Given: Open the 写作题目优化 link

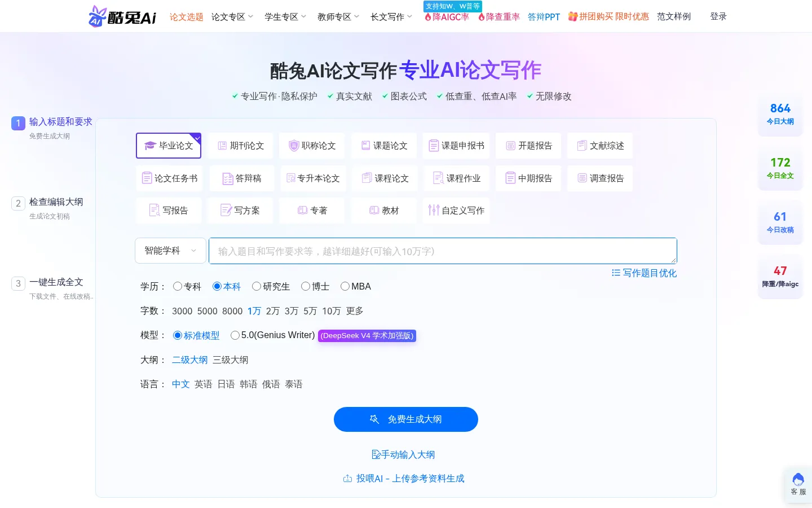Looking at the screenshot, I should click(x=644, y=273).
